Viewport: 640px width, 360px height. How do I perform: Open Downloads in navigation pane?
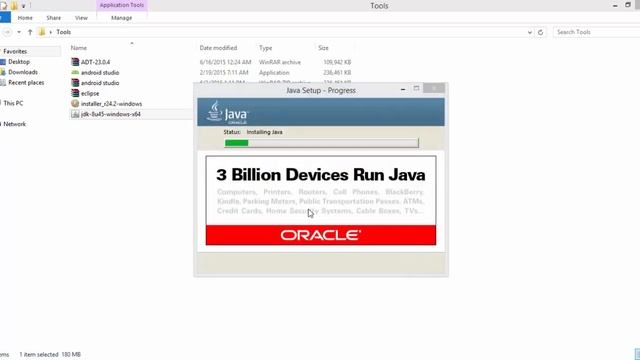[x=23, y=72]
